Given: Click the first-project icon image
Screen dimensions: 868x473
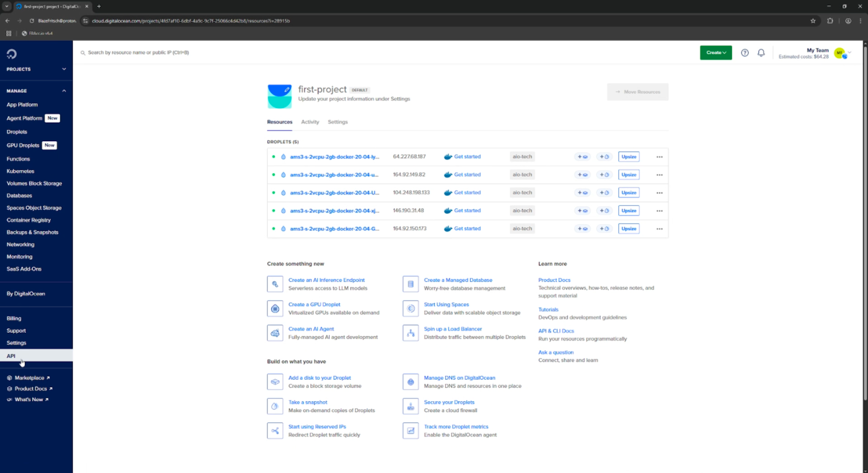Looking at the screenshot, I should coord(279,96).
